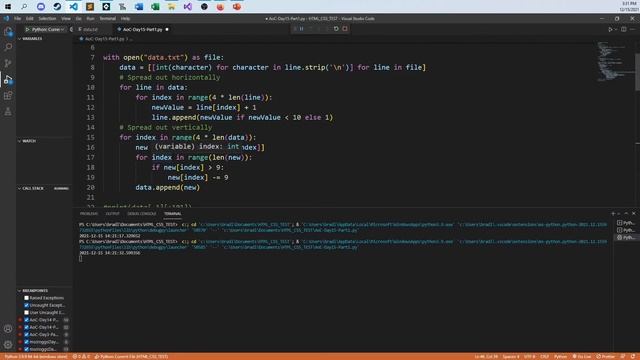Open the Terminal menu
This screenshot has width=640, height=360.
[108, 18]
